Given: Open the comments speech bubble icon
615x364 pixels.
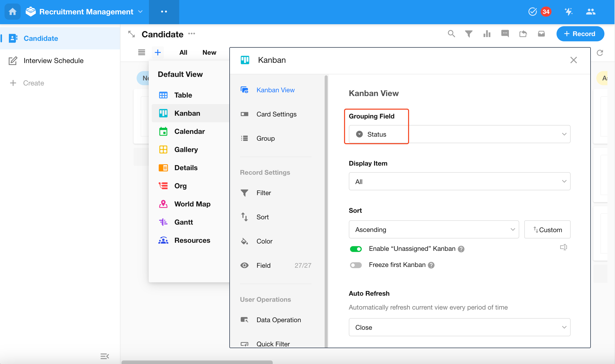Looking at the screenshot, I should [x=505, y=34].
